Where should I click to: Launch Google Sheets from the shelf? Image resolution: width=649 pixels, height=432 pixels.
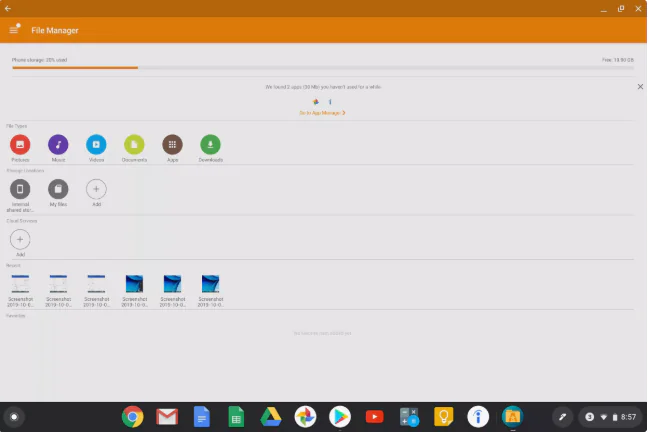point(236,417)
